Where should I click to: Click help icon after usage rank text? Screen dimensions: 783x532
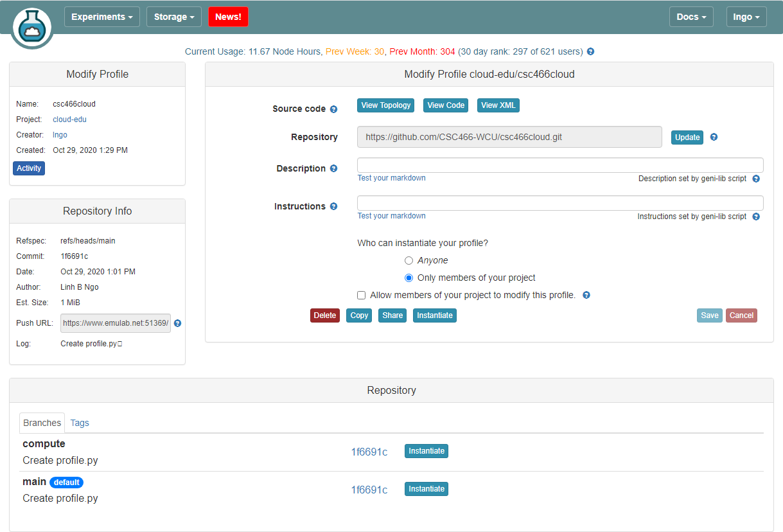click(590, 51)
